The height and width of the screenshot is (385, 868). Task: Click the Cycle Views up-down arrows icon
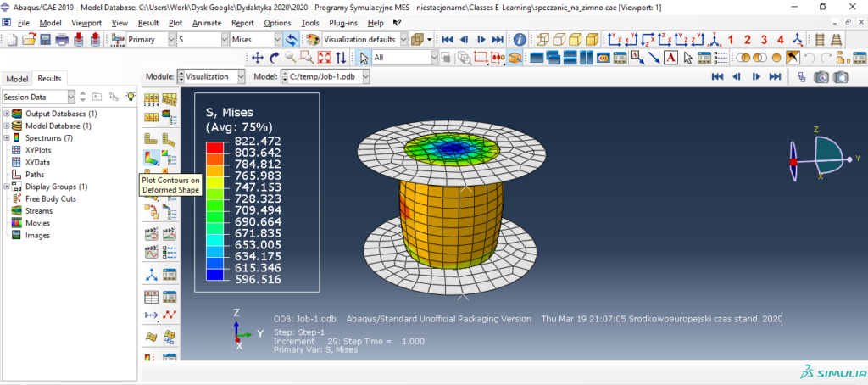coord(341,57)
